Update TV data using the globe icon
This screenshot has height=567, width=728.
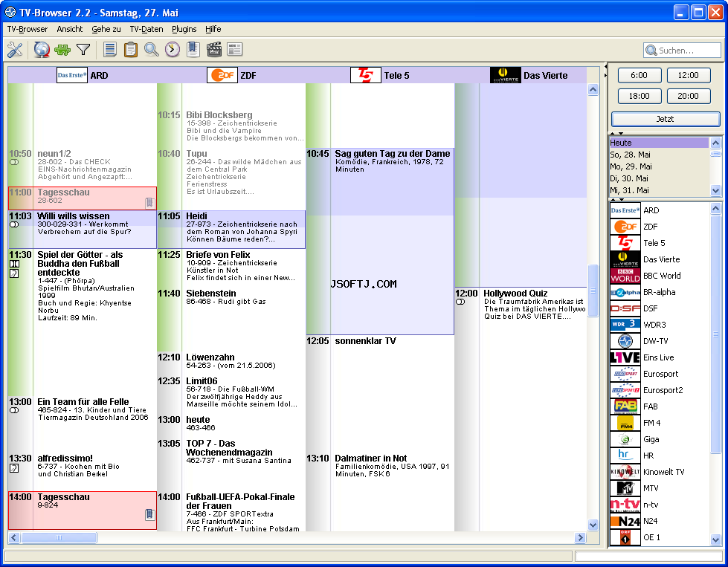click(42, 50)
